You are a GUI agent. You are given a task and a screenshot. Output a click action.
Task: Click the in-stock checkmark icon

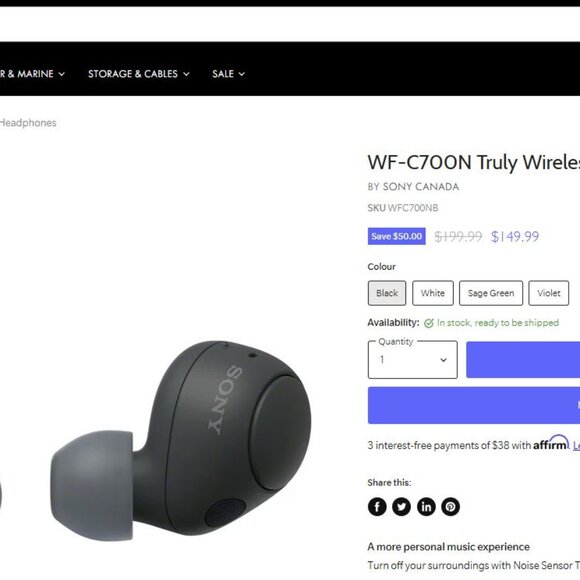(429, 323)
